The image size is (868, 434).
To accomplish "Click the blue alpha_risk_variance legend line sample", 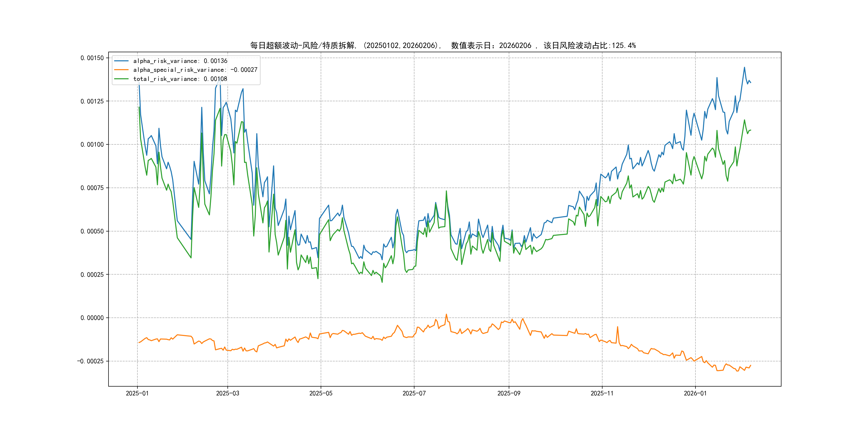I will point(121,61).
